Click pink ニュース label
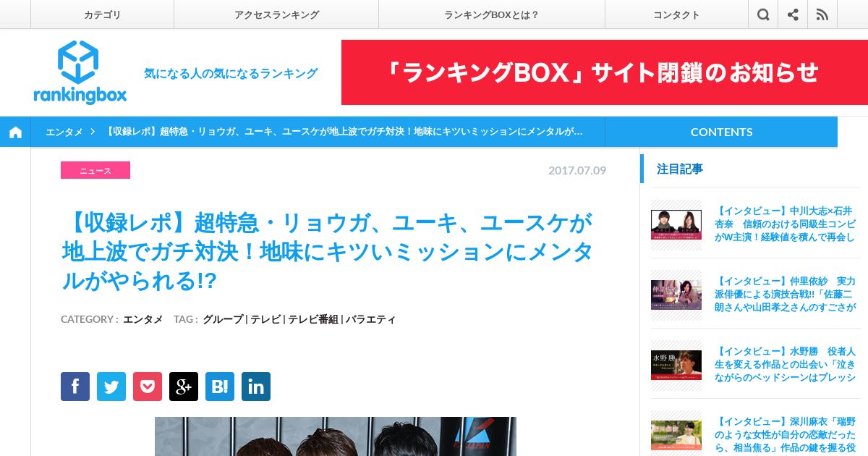Image resolution: width=868 pixels, height=456 pixels. 95,170
